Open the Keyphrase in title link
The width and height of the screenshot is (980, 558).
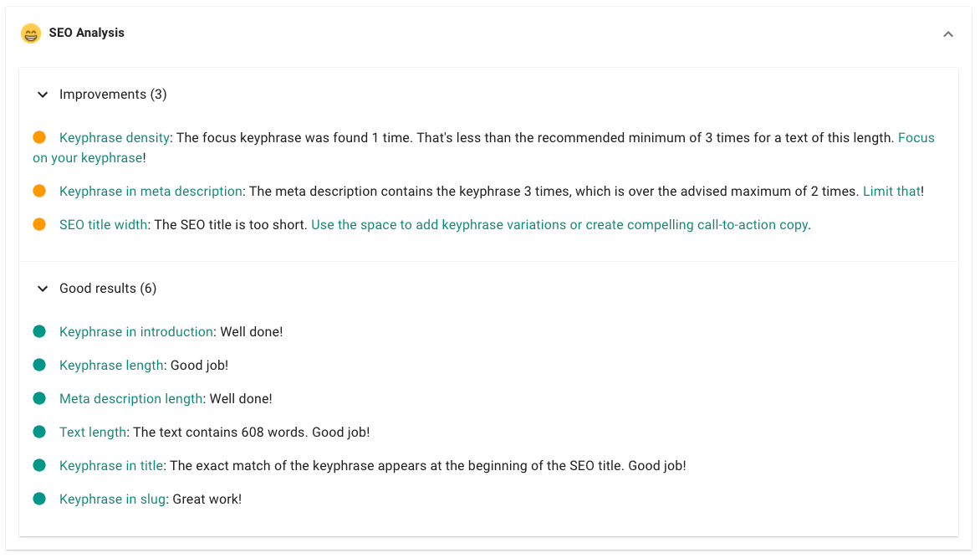point(111,465)
